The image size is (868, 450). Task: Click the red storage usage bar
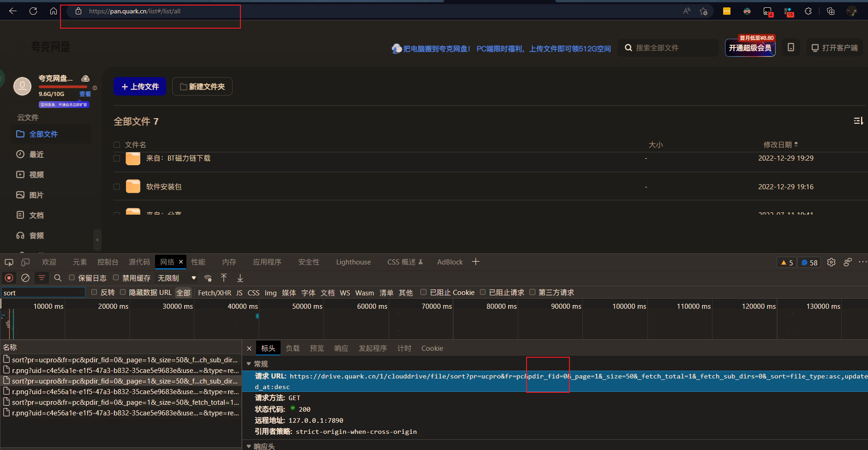(63, 87)
